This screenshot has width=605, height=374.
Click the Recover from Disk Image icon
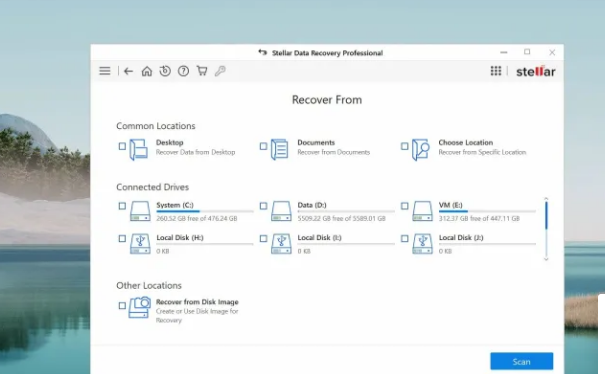point(140,307)
